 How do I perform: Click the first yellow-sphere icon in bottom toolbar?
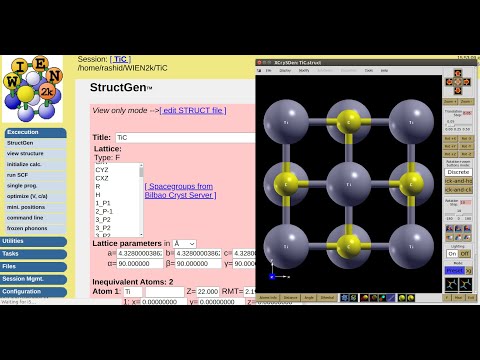(x=402, y=297)
